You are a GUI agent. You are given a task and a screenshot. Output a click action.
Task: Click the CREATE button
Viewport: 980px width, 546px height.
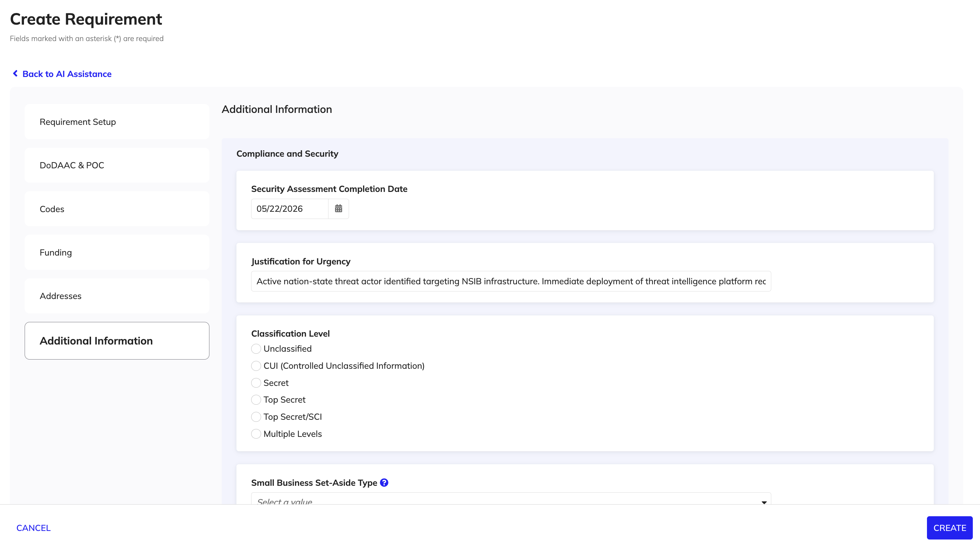(950, 528)
